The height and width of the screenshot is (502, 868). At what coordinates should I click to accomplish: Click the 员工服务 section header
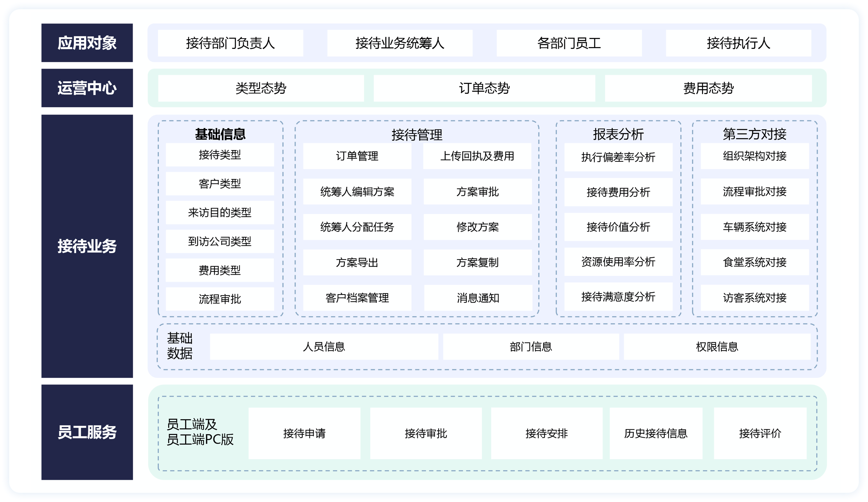[x=87, y=432]
